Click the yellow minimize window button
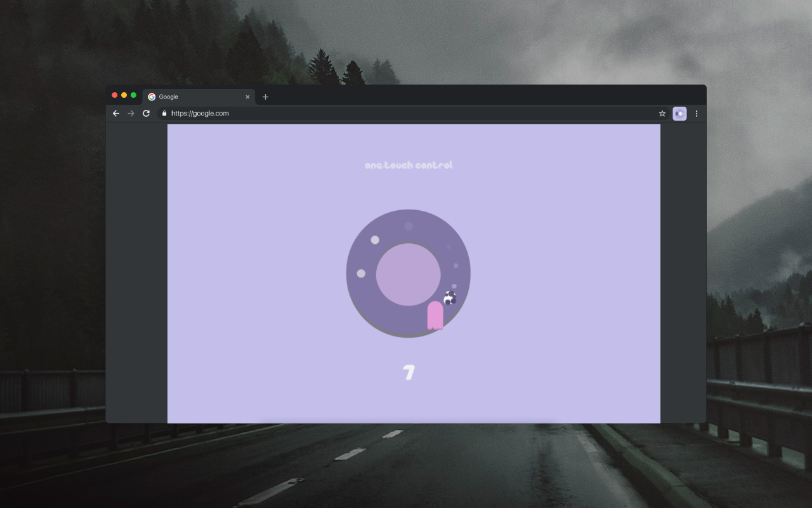 [124, 95]
